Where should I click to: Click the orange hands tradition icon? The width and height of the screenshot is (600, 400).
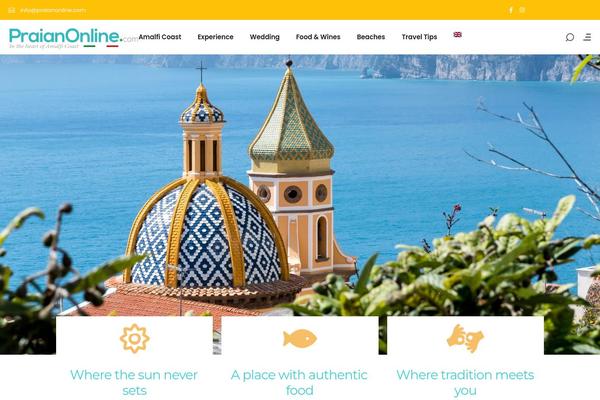pos(465,338)
